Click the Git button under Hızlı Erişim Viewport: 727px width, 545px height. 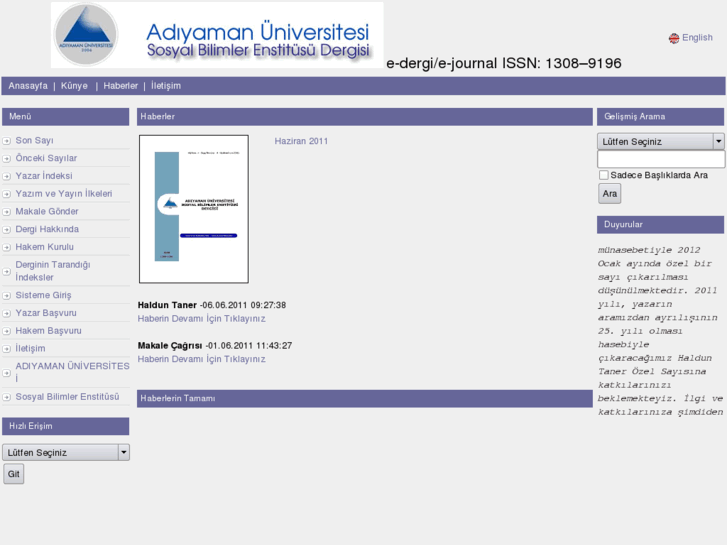(x=13, y=474)
